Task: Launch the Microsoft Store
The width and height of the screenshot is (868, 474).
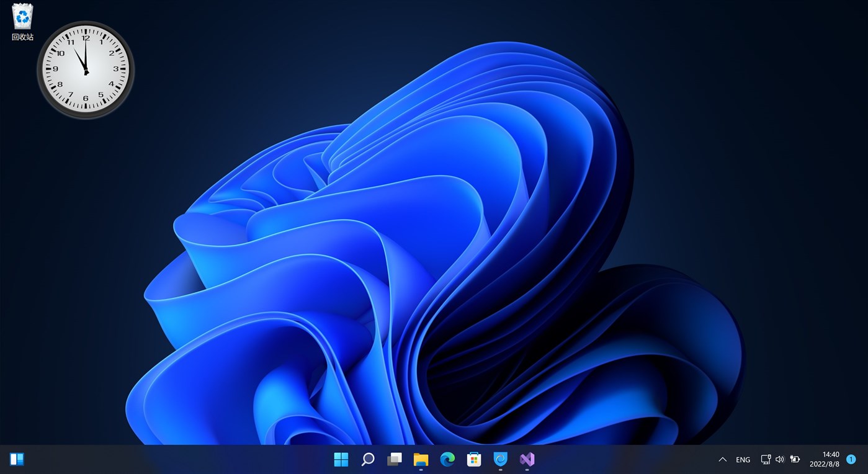Action: click(x=474, y=459)
